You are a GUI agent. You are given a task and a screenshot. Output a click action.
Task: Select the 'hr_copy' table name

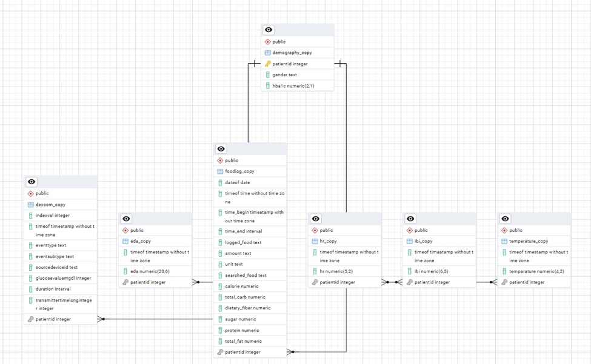329,241
